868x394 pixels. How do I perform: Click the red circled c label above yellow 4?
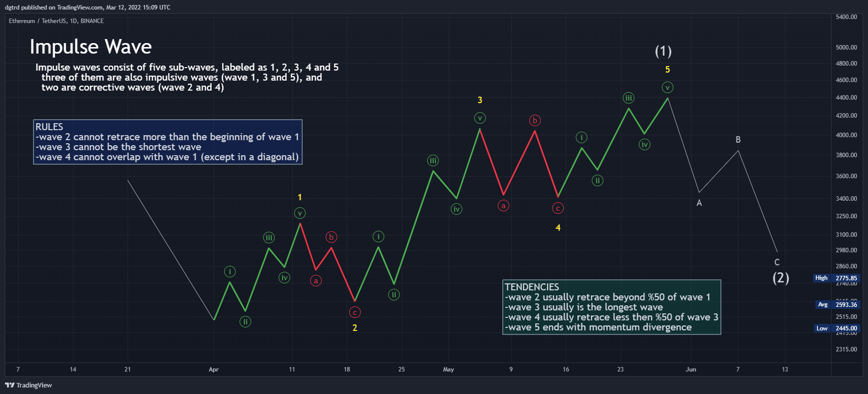[558, 208]
